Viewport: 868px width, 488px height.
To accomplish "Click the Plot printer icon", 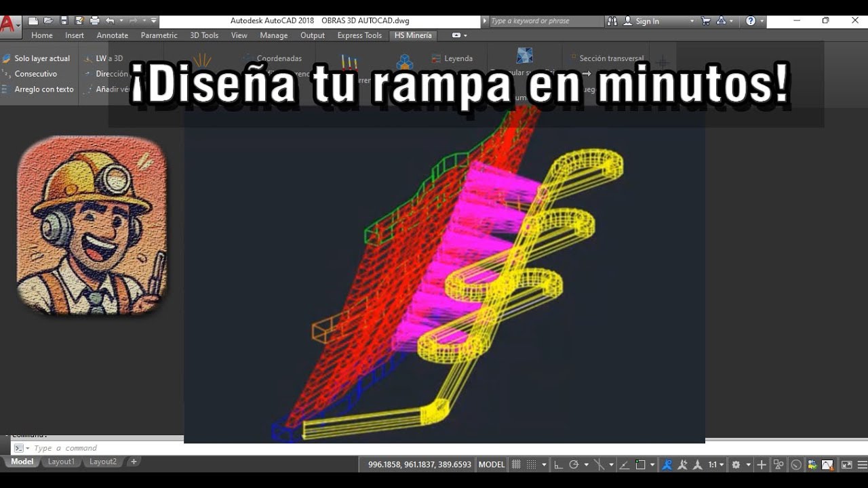I will (94, 21).
